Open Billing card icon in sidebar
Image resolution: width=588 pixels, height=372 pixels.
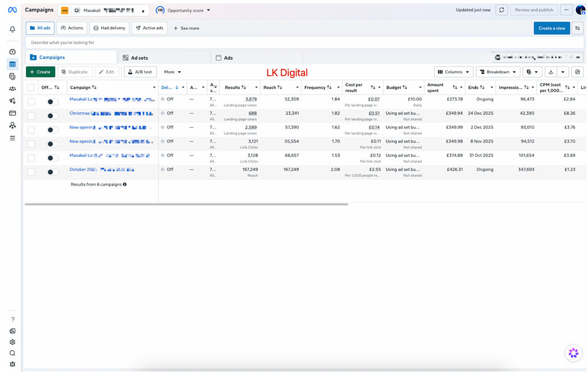click(12, 113)
